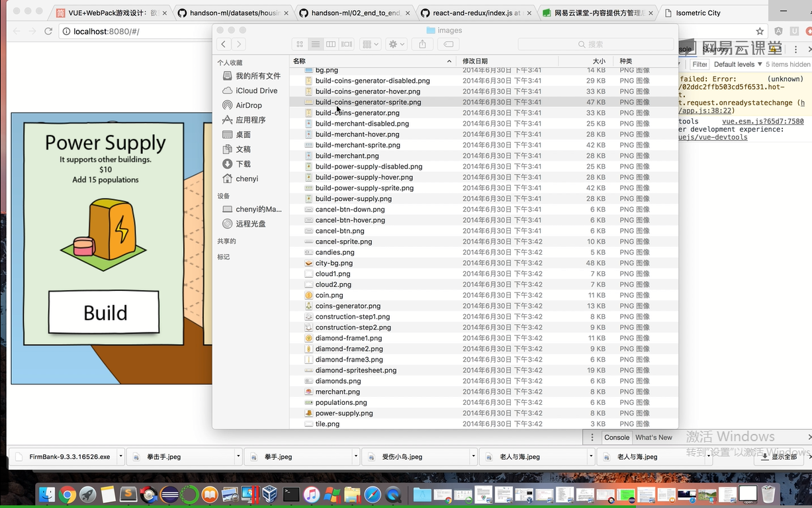Screen dimensions: 812x508
Task: Open Terminal from the Dock
Action: point(291,494)
